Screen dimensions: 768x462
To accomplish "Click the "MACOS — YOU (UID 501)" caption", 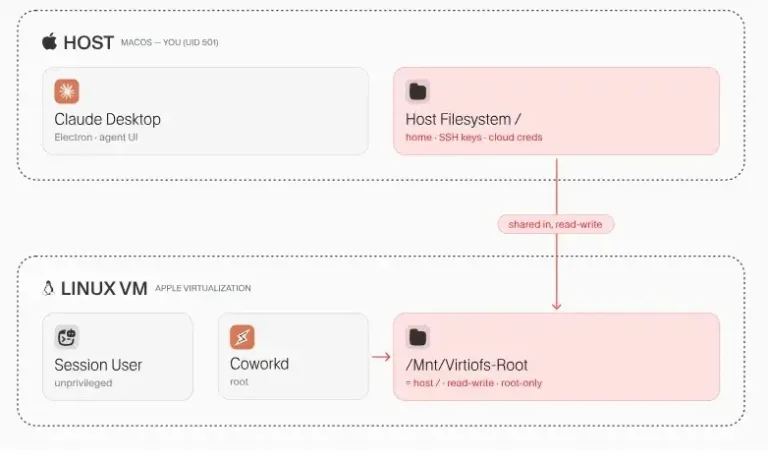I will point(169,43).
